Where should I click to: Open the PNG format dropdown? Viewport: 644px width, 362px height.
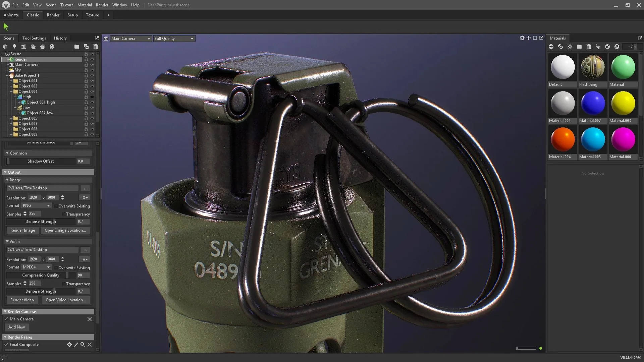point(36,205)
